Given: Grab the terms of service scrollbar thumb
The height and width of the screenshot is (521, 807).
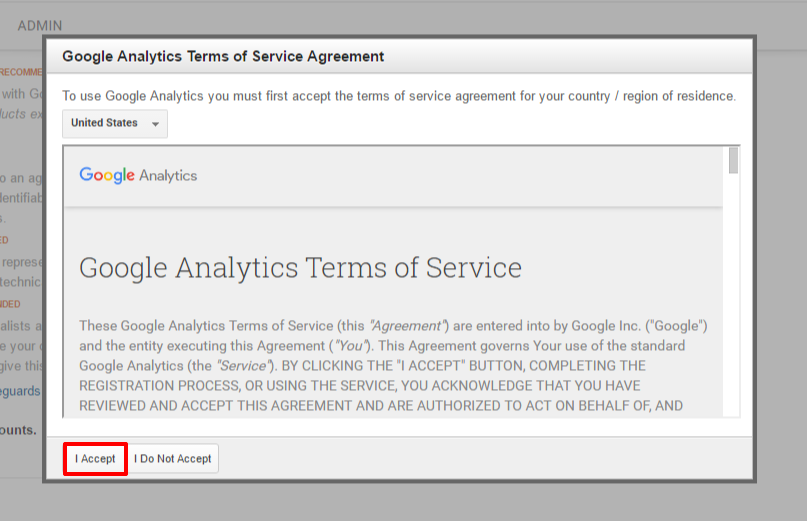Looking at the screenshot, I should [x=733, y=161].
